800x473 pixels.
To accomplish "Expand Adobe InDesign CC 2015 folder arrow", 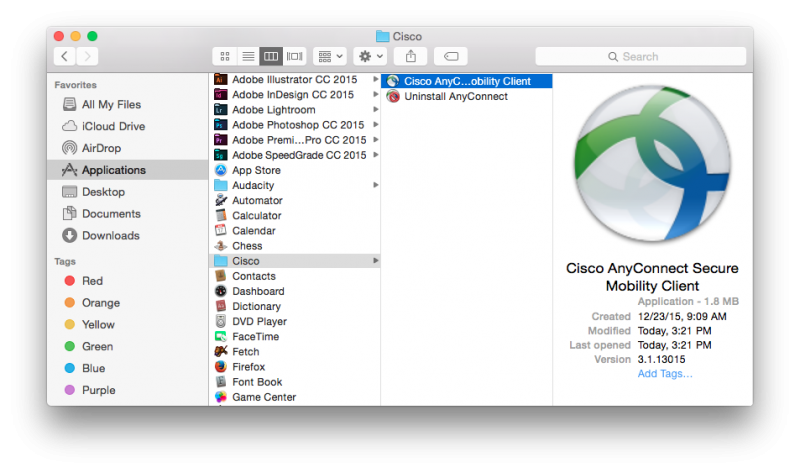I will click(x=376, y=94).
